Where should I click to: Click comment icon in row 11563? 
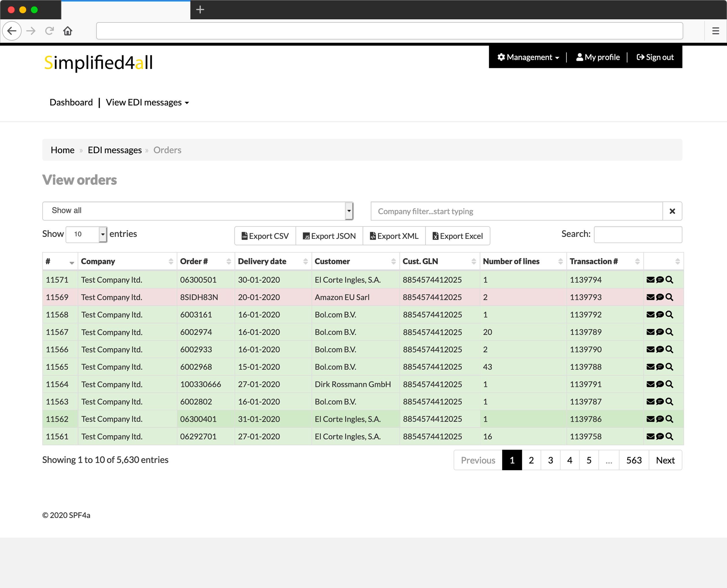(659, 401)
